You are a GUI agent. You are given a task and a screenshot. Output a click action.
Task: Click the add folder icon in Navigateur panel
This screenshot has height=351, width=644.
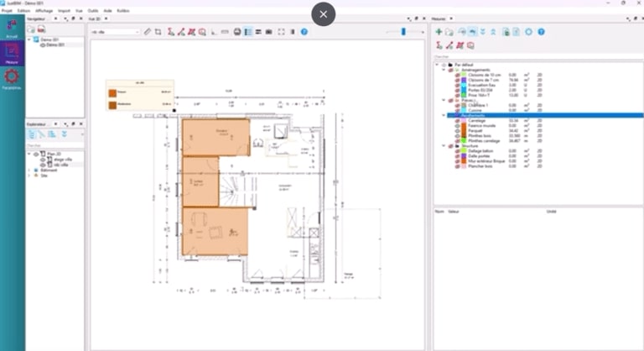coord(31,29)
